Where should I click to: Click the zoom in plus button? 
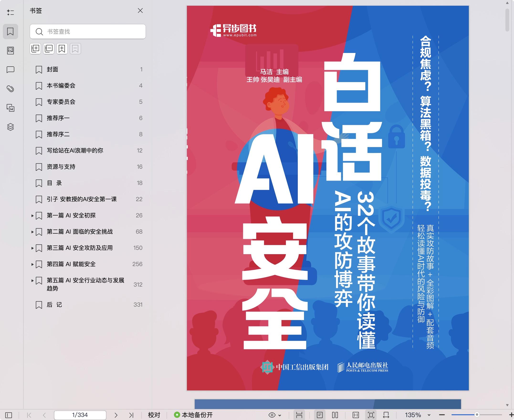[x=511, y=415]
